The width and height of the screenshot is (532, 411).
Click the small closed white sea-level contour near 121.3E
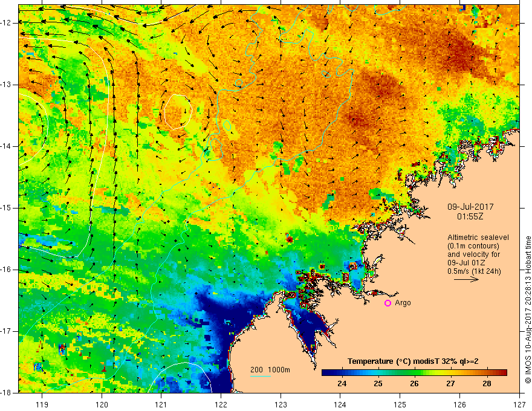178,112
